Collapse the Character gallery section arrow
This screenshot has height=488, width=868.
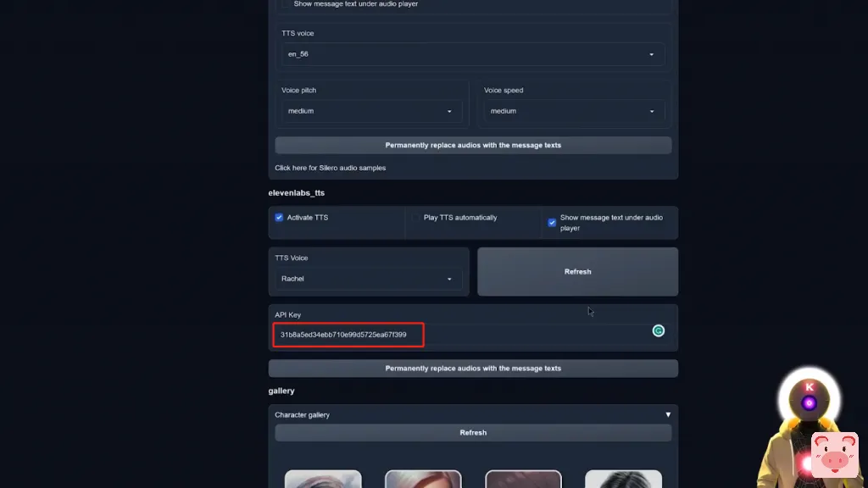tap(668, 414)
